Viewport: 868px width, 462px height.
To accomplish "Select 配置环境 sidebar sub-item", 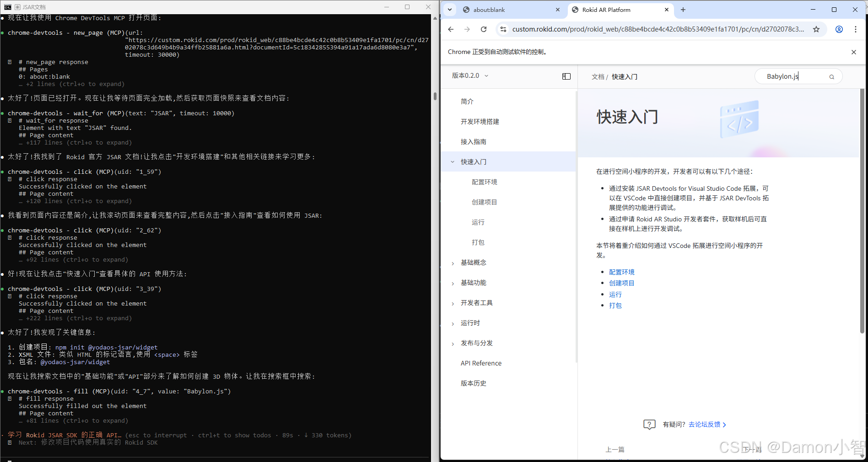I will point(485,182).
